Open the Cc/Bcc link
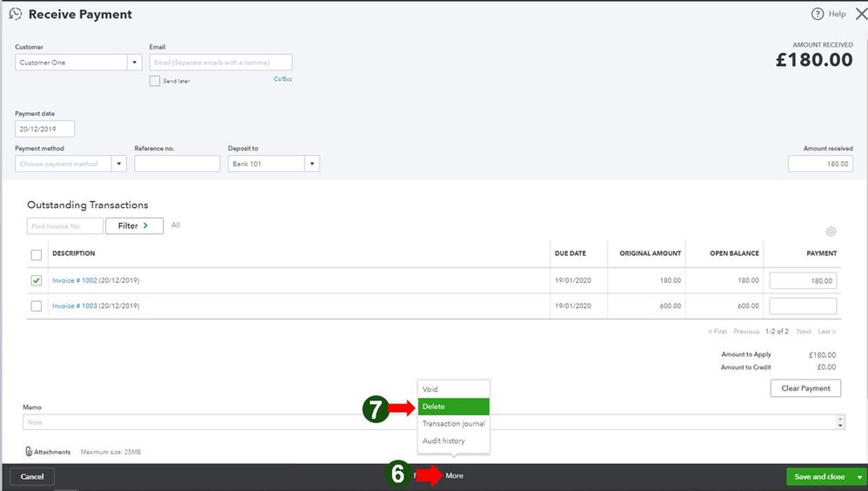 [x=283, y=79]
